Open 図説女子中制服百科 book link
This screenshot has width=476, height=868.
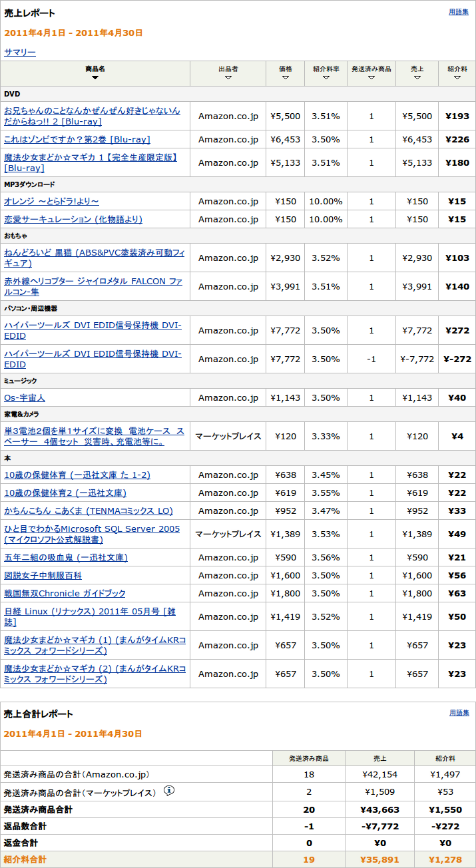[x=43, y=575]
